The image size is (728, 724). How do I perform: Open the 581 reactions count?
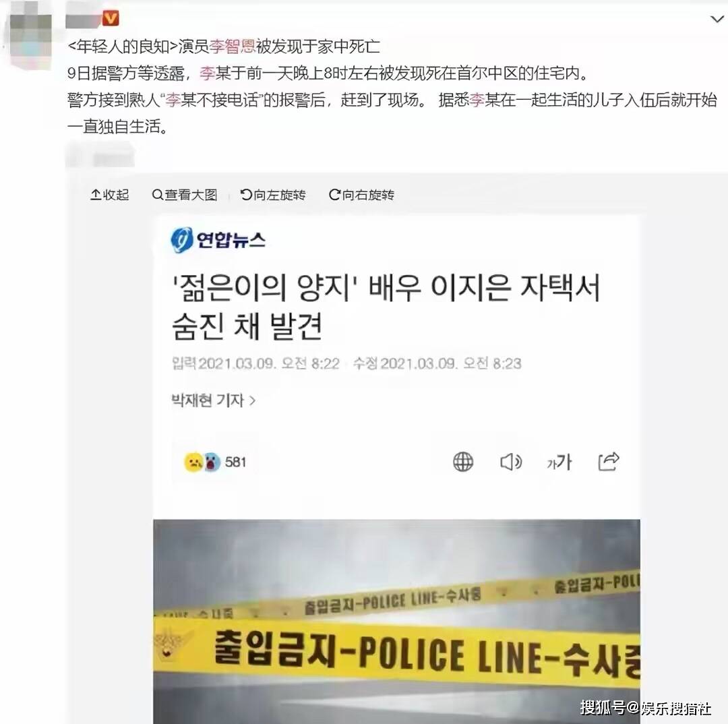coord(235,462)
